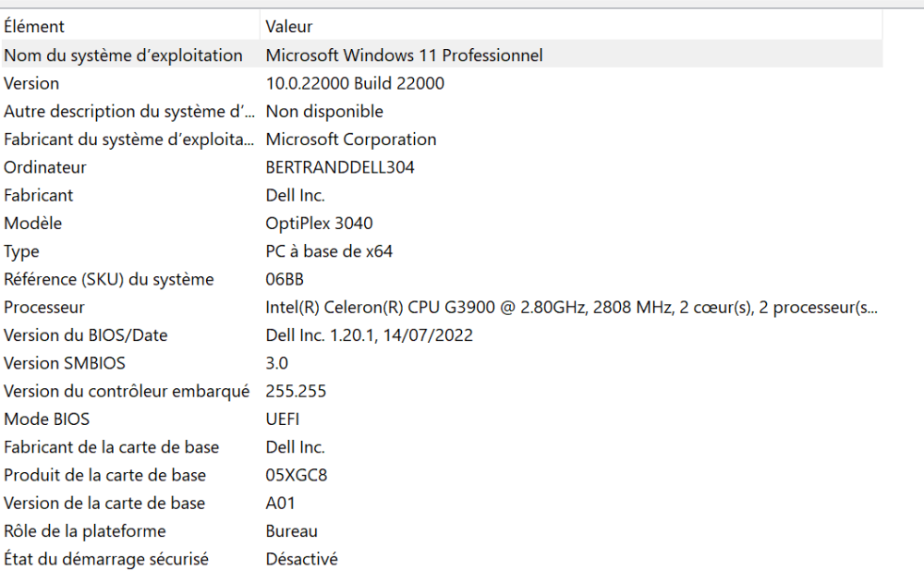Click the model value 'OptiPlex 3040'

point(319,224)
